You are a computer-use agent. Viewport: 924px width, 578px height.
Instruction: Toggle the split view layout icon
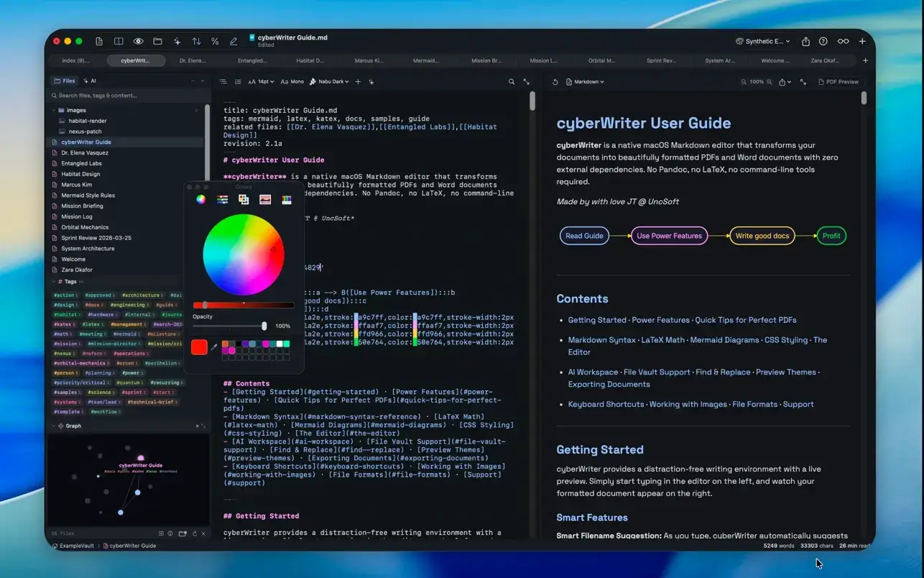pos(119,42)
